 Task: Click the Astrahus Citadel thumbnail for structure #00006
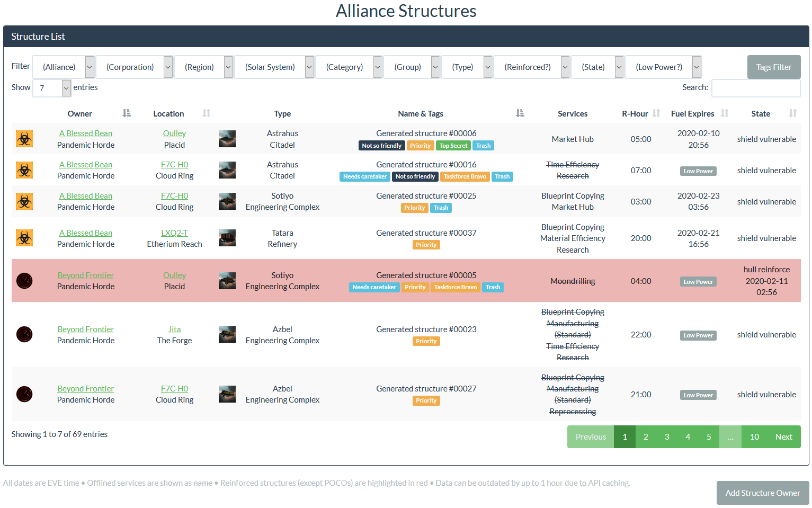pyautogui.click(x=227, y=139)
